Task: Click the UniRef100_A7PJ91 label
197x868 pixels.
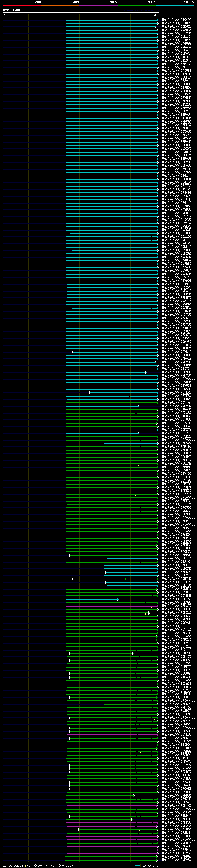Action: 177,446
